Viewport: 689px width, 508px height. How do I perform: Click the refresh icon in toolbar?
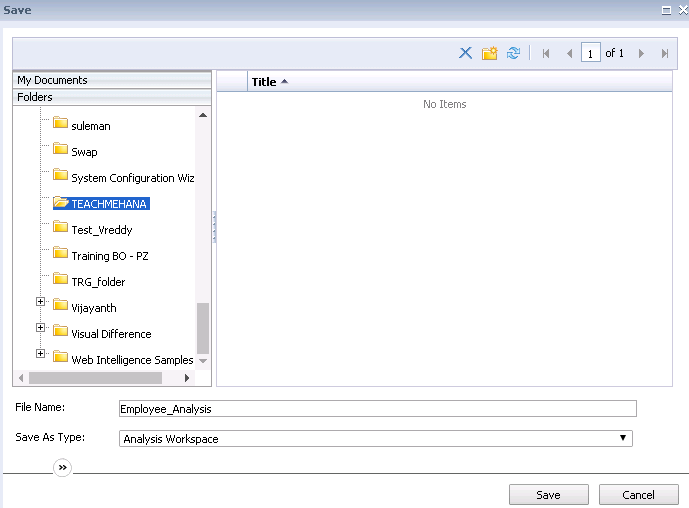(x=513, y=53)
